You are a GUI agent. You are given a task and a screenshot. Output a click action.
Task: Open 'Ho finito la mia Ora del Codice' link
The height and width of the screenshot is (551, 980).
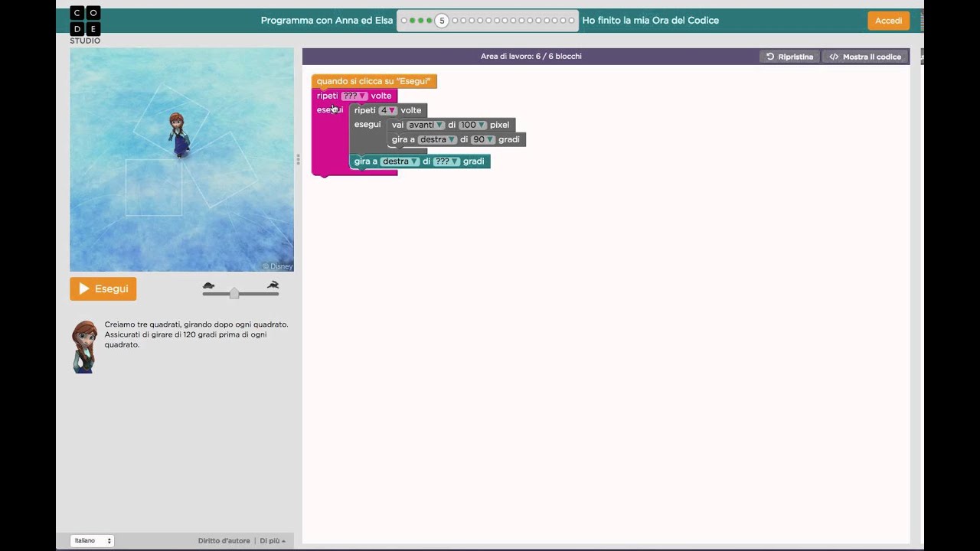(650, 21)
